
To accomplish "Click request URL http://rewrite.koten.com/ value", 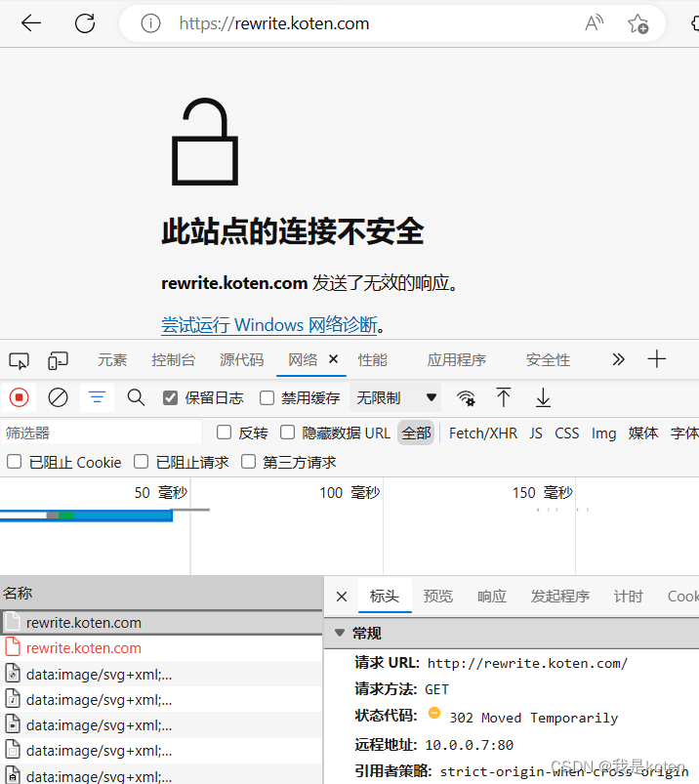I will tap(527, 664).
